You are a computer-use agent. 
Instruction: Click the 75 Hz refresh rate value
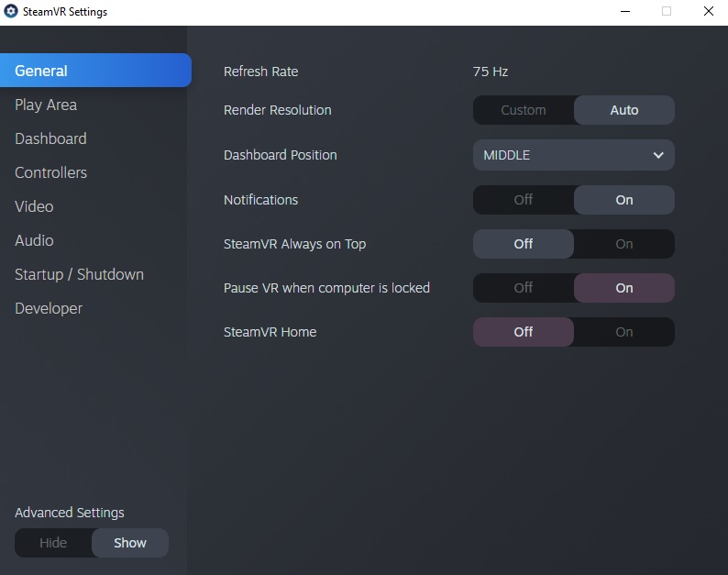point(491,72)
